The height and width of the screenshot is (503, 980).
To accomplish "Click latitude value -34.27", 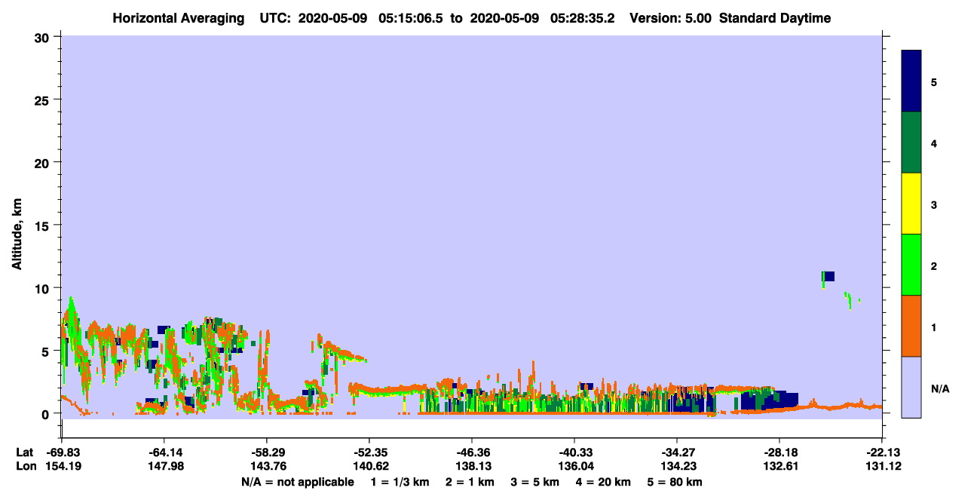I will tap(676, 452).
